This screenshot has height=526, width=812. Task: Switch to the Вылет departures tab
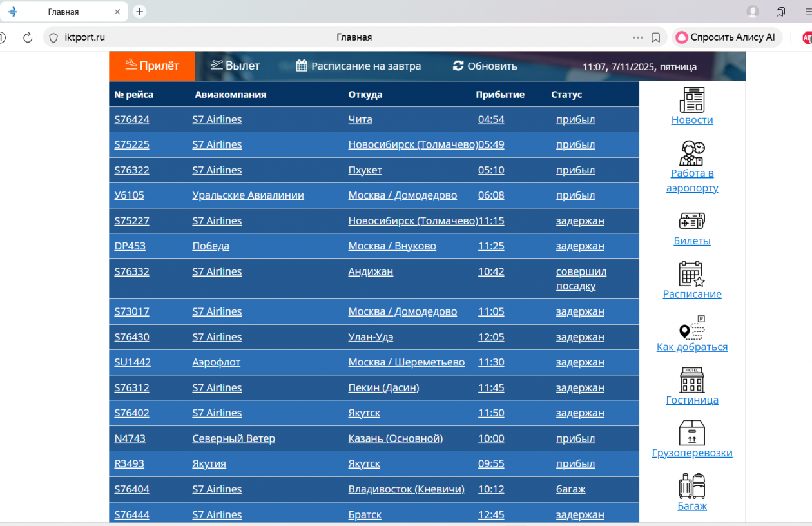click(x=235, y=66)
